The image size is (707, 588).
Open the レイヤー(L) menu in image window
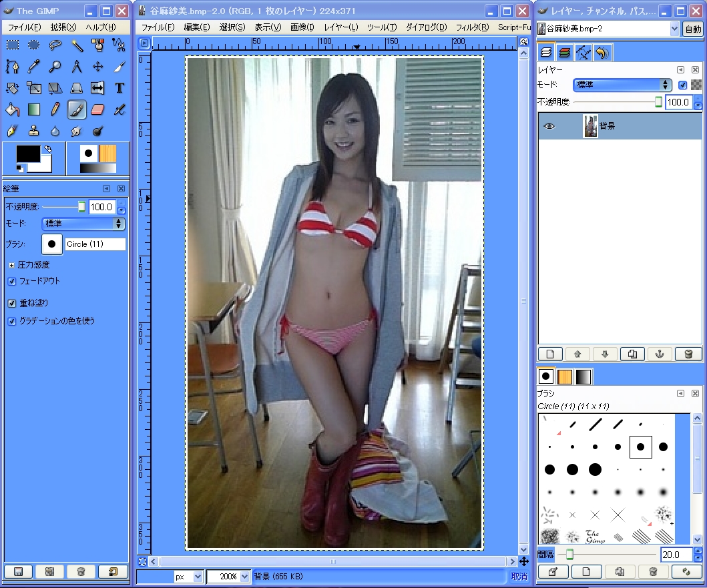[x=340, y=27]
